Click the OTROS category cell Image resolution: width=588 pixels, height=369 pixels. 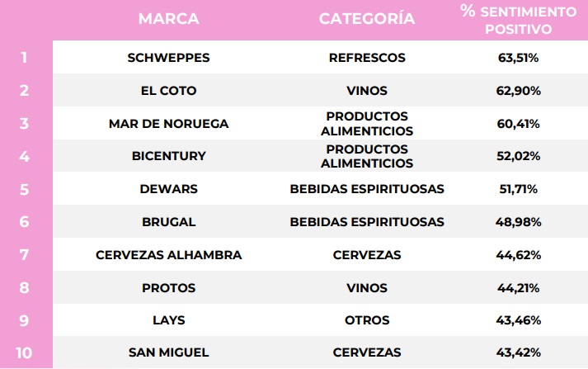[x=367, y=320]
